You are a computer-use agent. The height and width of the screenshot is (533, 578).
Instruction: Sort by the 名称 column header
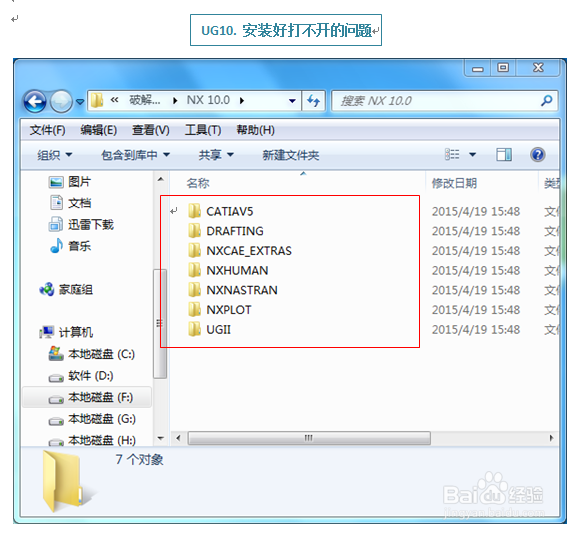pyautogui.click(x=198, y=183)
